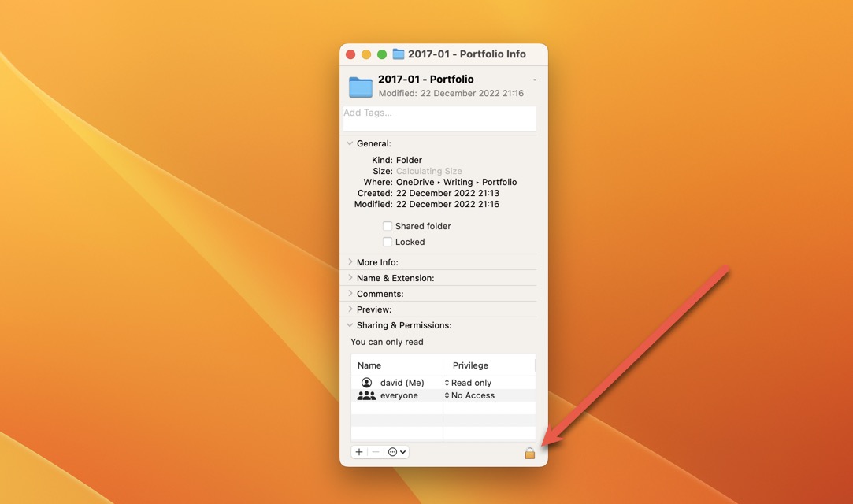Expand the Comments section
This screenshot has width=853, height=504.
[x=350, y=293]
